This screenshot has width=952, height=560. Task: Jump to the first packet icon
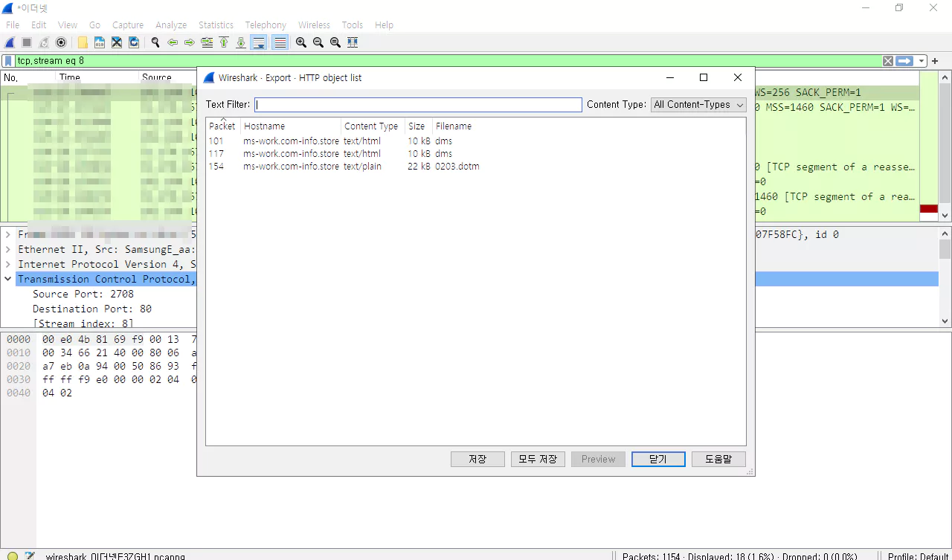pyautogui.click(x=224, y=42)
